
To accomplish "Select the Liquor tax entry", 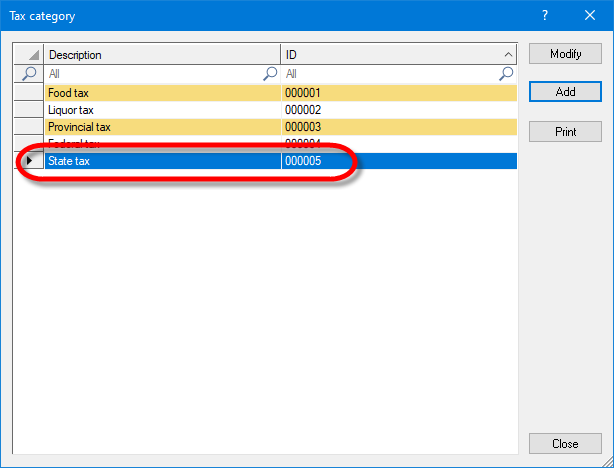I will pos(162,110).
